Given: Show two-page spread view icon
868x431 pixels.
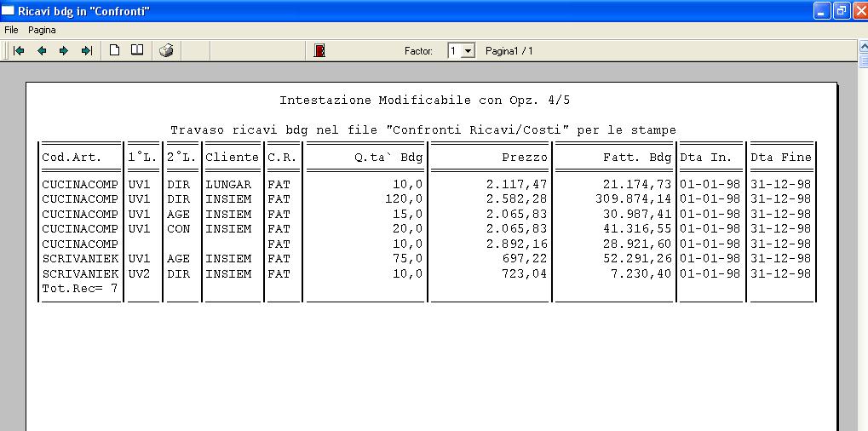Looking at the screenshot, I should (x=137, y=50).
